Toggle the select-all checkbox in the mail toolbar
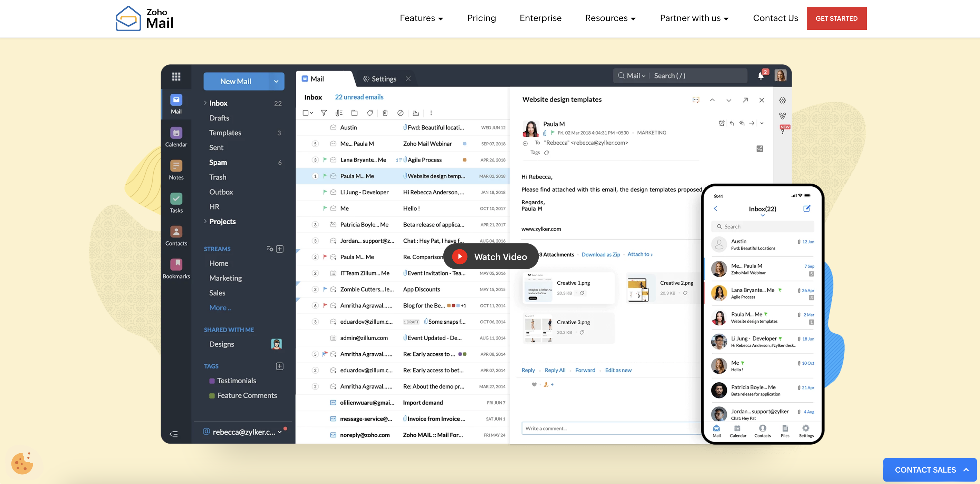The height and width of the screenshot is (484, 980). [306, 113]
